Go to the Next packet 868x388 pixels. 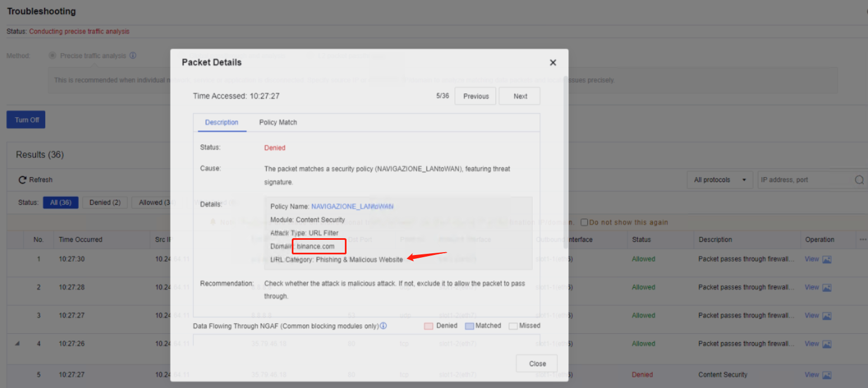pyautogui.click(x=520, y=96)
